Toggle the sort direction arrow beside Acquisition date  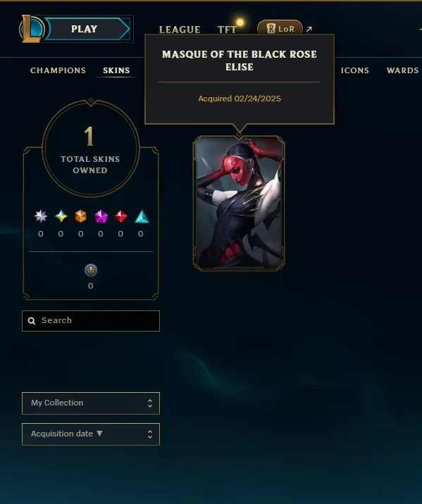(100, 434)
